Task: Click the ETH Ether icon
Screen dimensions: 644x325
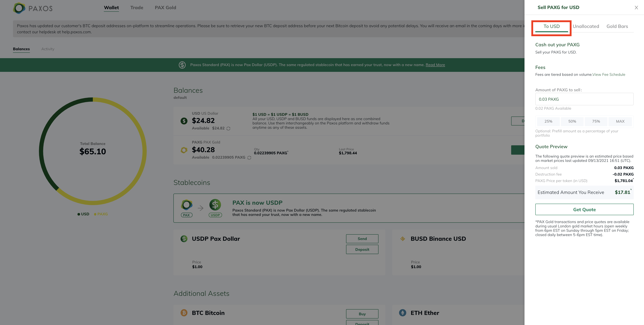Action: click(x=403, y=313)
